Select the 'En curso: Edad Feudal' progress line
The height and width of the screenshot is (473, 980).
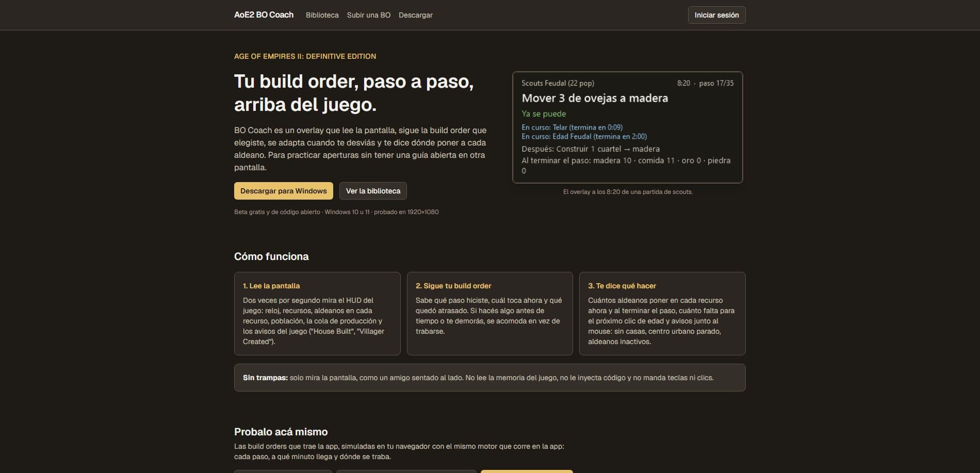click(584, 136)
